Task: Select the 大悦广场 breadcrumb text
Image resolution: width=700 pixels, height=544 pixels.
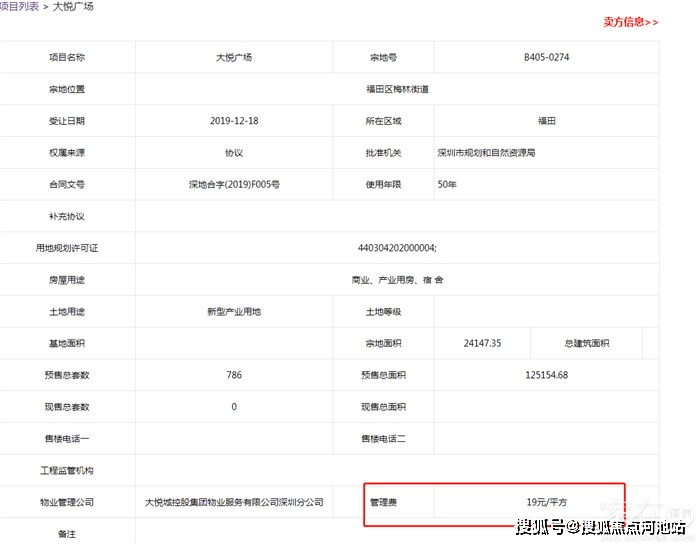Action: [x=73, y=6]
